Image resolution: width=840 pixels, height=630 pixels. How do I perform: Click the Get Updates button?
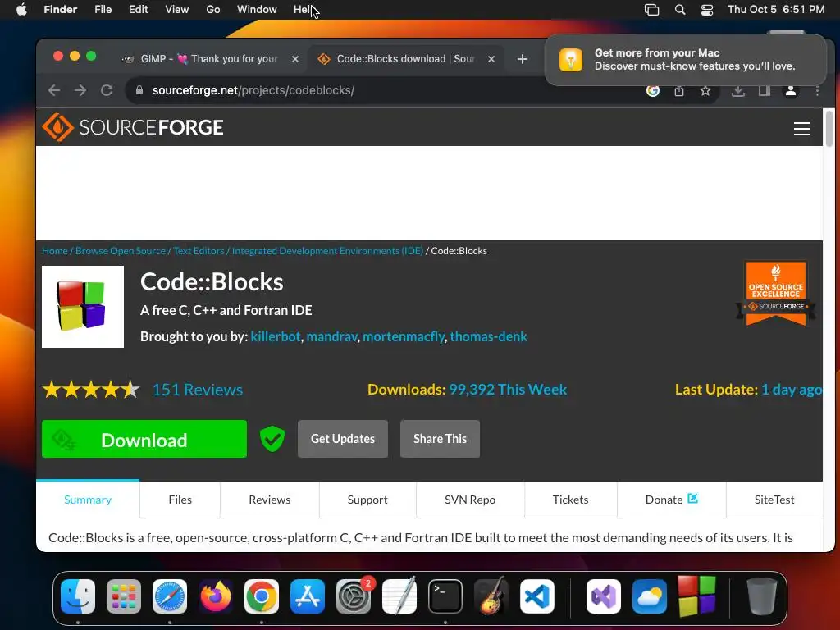point(343,439)
